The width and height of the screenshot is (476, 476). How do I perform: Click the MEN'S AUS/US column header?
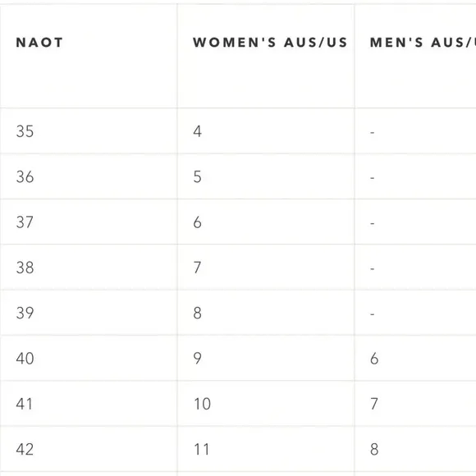pos(423,43)
